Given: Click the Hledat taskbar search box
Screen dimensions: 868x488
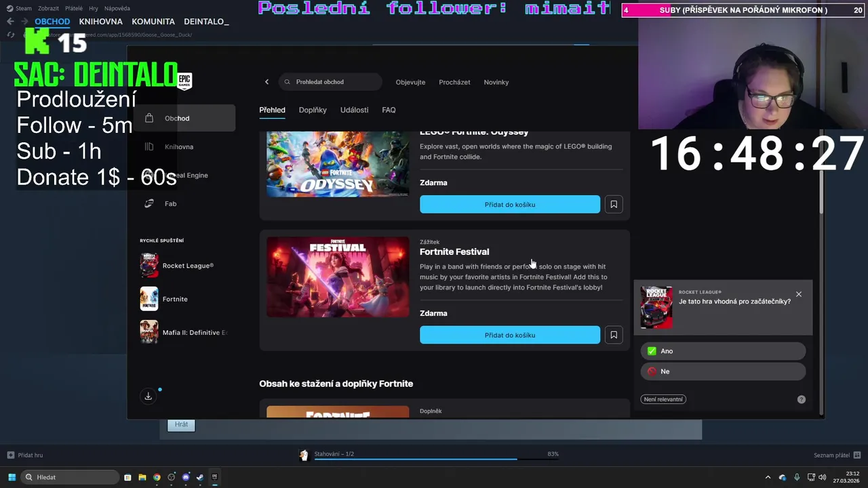Looking at the screenshot, I should pyautogui.click(x=71, y=477).
